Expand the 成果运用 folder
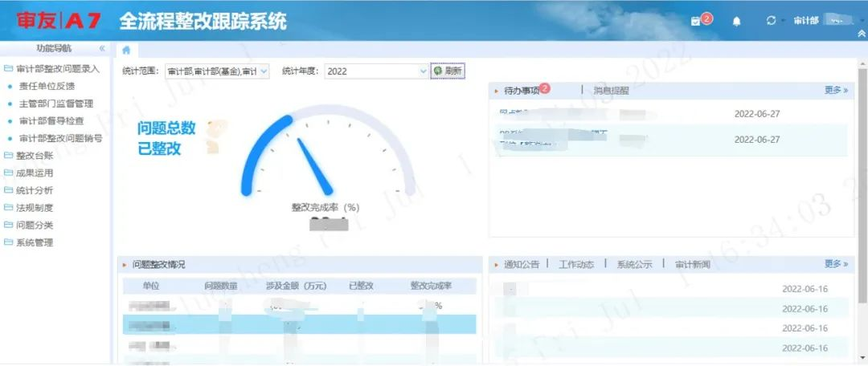Image resolution: width=868 pixels, height=366 pixels. (28, 173)
